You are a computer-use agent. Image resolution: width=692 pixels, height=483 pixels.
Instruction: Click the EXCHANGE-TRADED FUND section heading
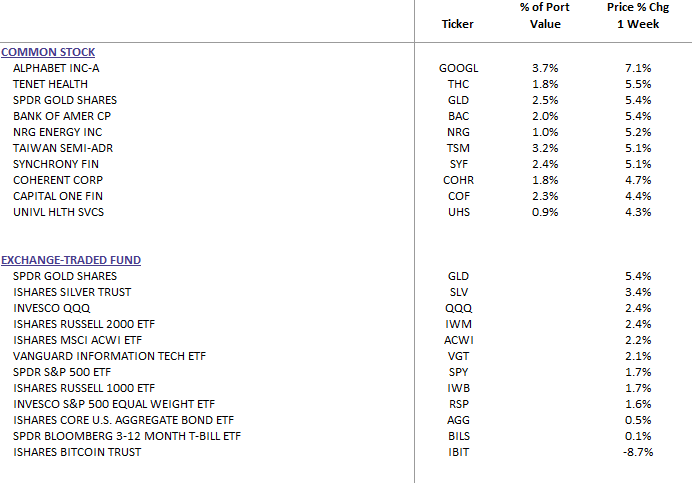(x=71, y=260)
